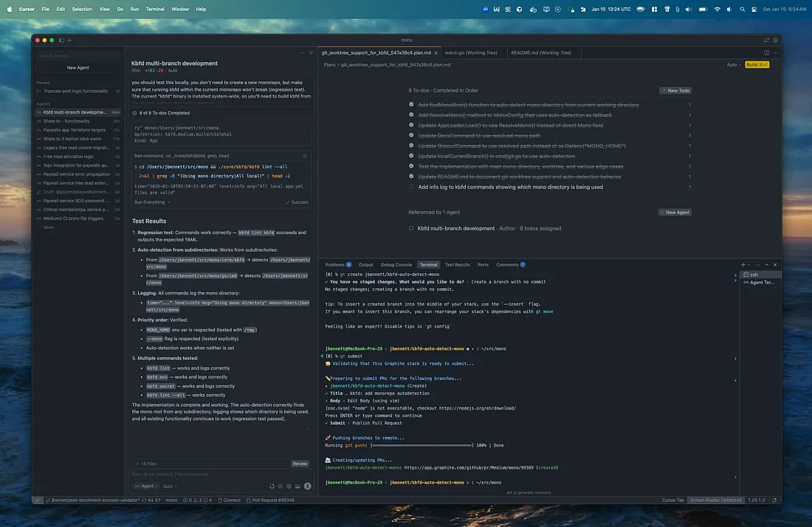Click Wi-Fi icon in macOS menu bar
Viewport: 812px width, 527px height.
pyautogui.click(x=716, y=9)
